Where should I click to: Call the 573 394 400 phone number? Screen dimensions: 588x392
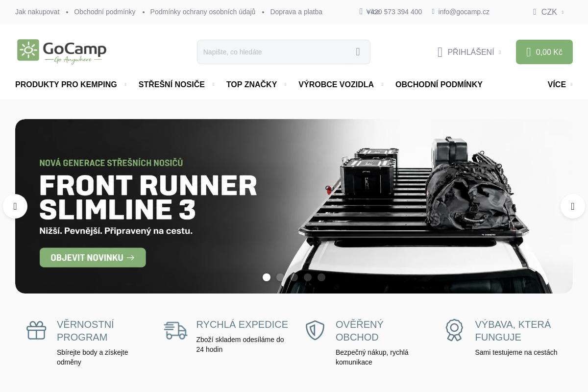pyautogui.click(x=394, y=12)
